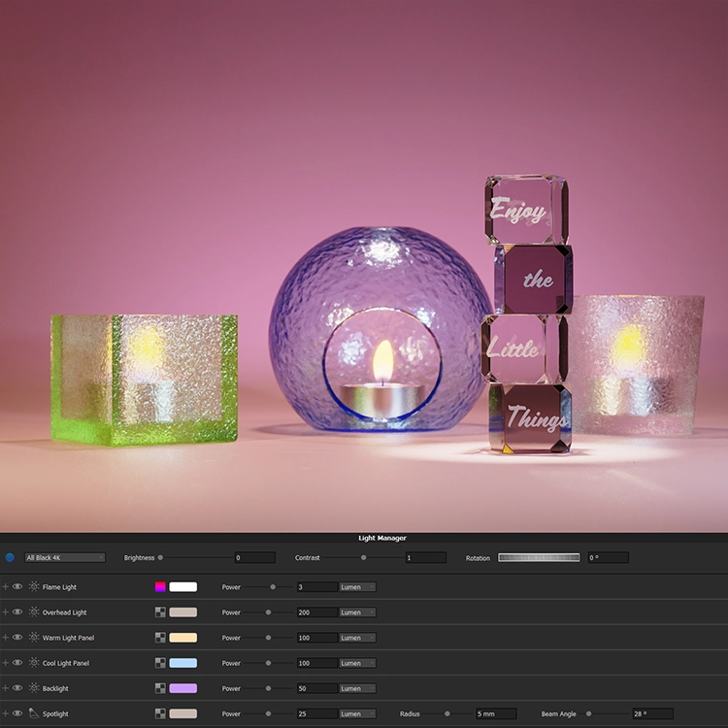Select the Warm Light Panel name label

pos(68,638)
